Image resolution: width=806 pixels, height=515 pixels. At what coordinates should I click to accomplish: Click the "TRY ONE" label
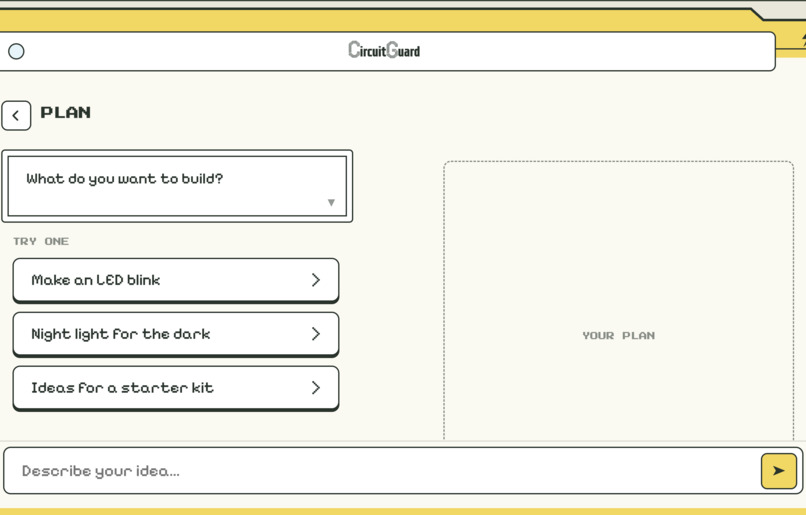pos(41,242)
